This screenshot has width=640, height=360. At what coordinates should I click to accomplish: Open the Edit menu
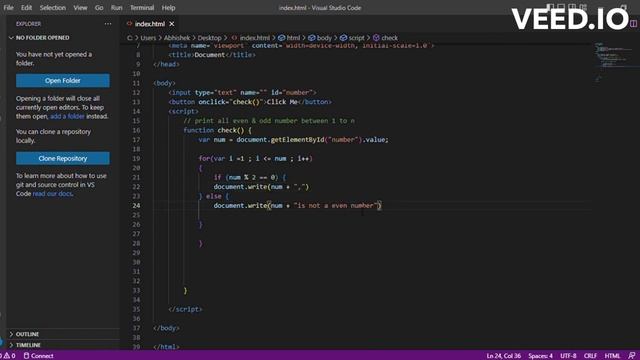pyautogui.click(x=26, y=8)
